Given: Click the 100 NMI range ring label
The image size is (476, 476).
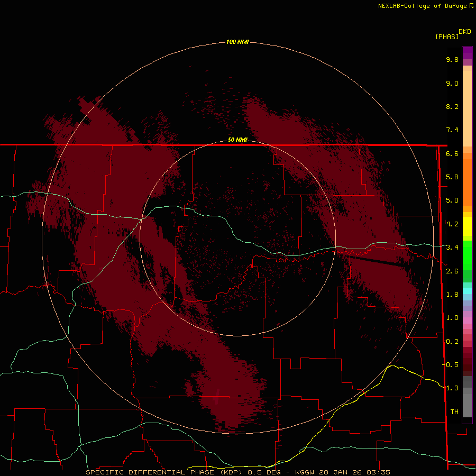Looking at the screenshot, I should [237, 42].
